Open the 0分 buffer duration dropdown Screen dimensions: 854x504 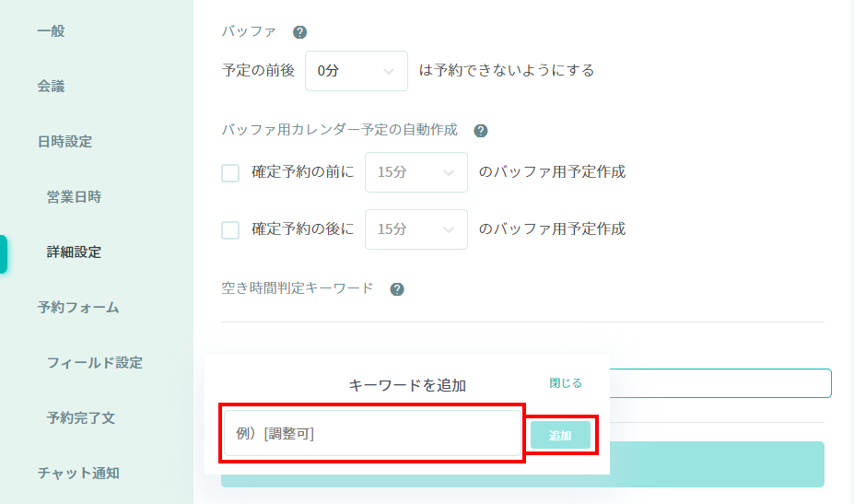[x=357, y=71]
